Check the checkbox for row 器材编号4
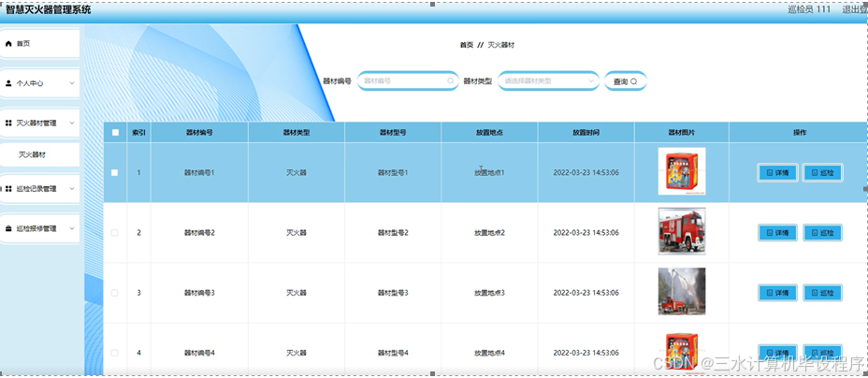The image size is (868, 378). tap(115, 353)
